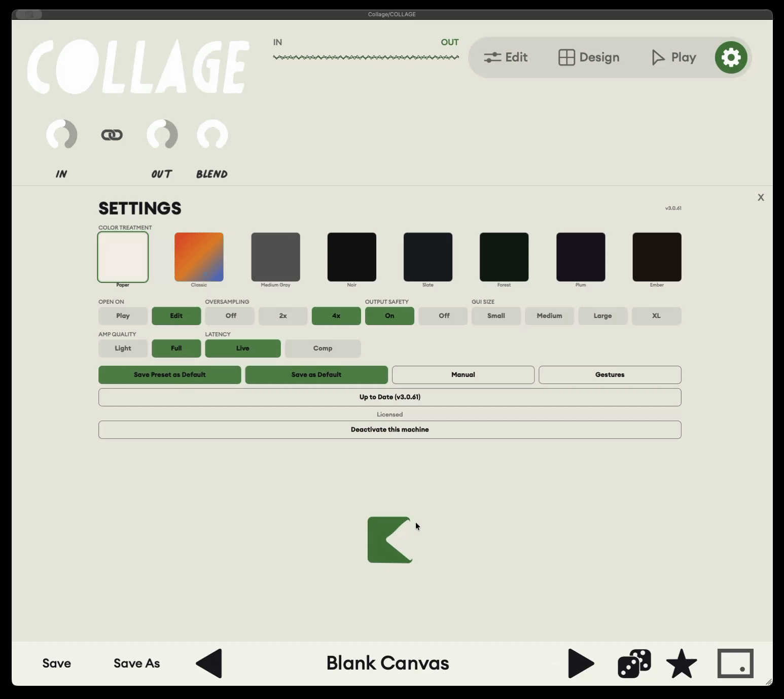
Task: Switch to the Design tab
Action: pyautogui.click(x=589, y=57)
